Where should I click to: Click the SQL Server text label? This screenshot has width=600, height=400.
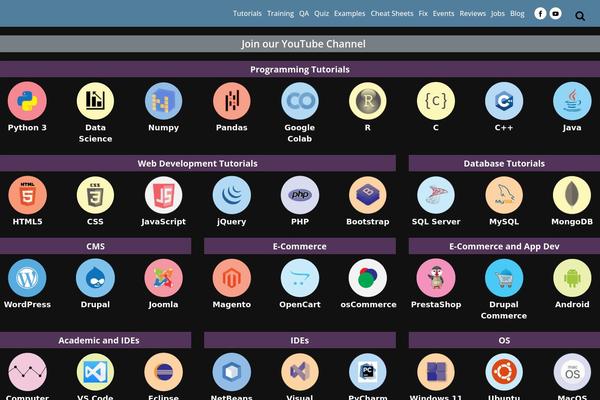coord(436,222)
